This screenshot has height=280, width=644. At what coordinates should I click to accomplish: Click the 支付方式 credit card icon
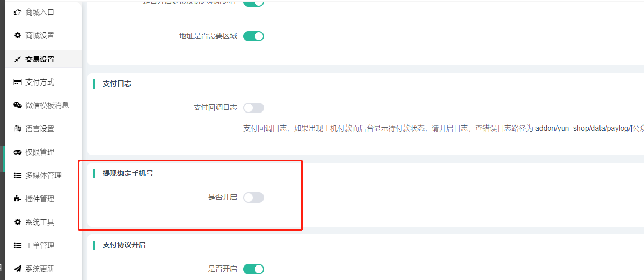18,82
